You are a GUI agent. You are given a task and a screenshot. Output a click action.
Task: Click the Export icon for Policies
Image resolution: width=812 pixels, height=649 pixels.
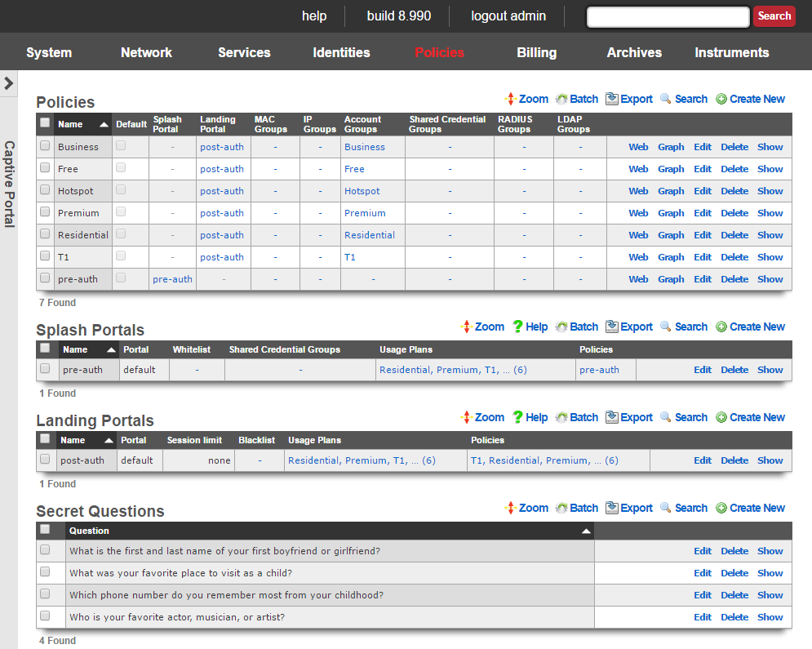[x=611, y=99]
